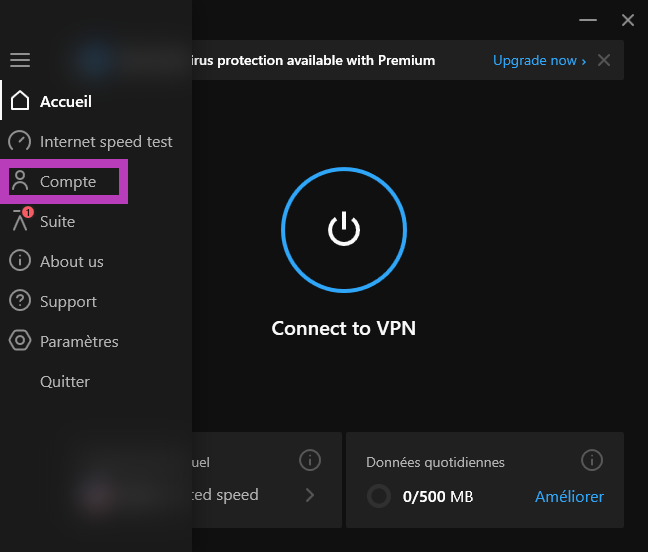
Task: Select Quitter in the side menu
Action: click(x=65, y=381)
